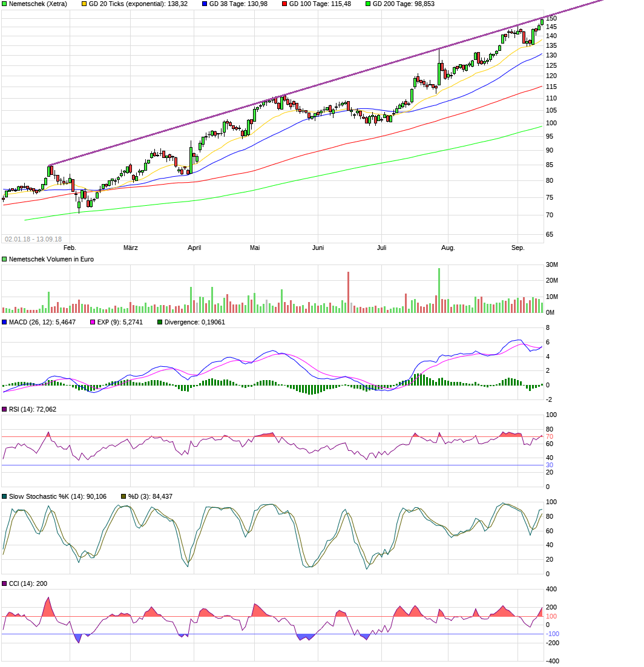
Task: Click the Nemetschek (Xetra) legend label
Action: (38, 4)
